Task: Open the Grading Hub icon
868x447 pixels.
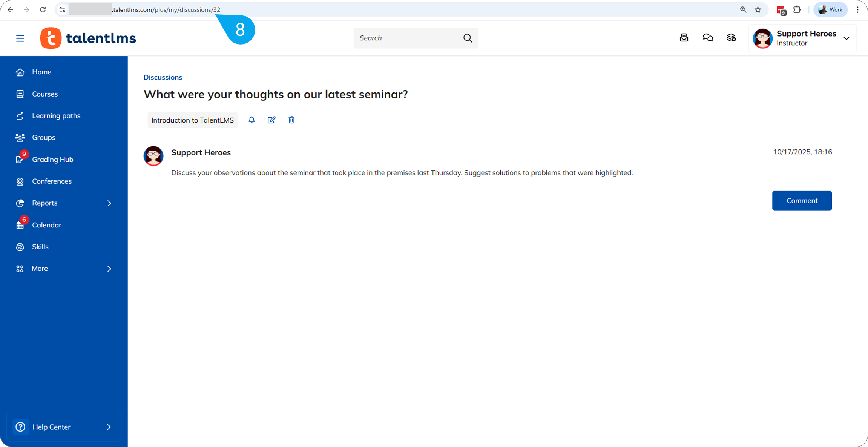Action: pos(20,159)
